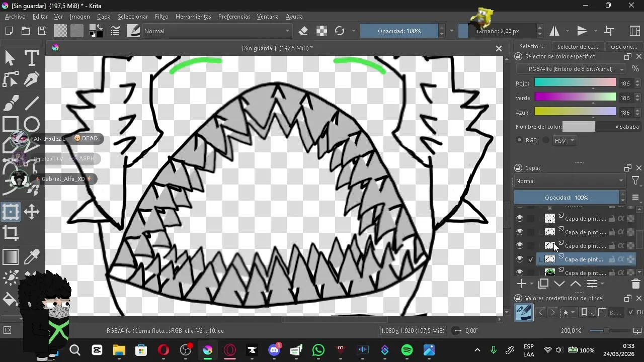The image size is (644, 362).
Task: Select the shape selection arrow tool
Action: pyautogui.click(x=10, y=58)
